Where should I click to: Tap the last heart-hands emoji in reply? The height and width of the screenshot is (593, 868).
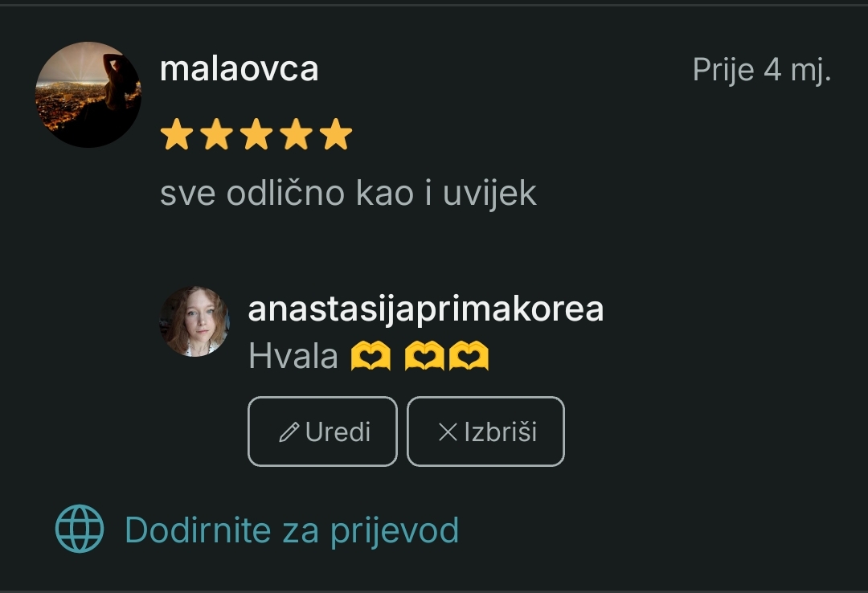tap(469, 355)
